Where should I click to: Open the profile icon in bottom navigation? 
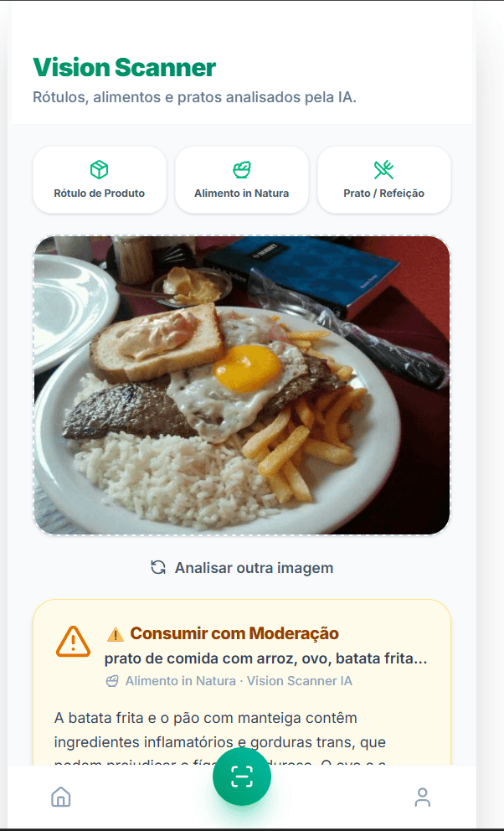coord(423,797)
